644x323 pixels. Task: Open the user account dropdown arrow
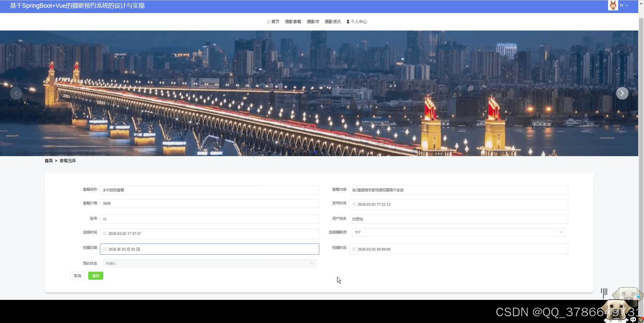click(x=627, y=6)
